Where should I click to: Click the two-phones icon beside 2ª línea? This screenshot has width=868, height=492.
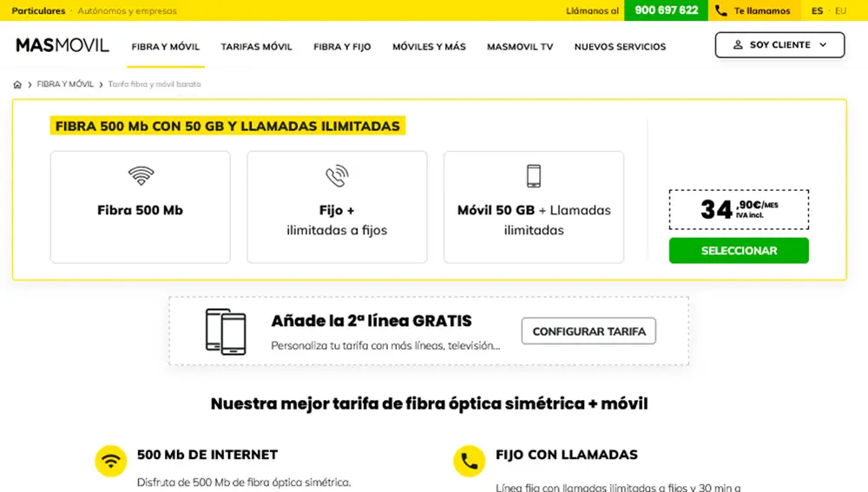(226, 331)
